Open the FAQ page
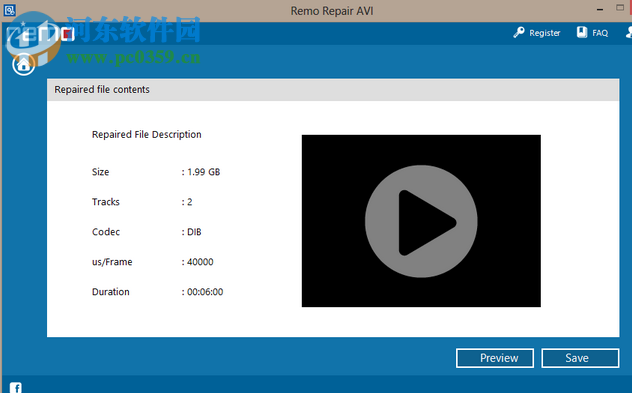Image resolution: width=632 pixels, height=393 pixels. 592,33
